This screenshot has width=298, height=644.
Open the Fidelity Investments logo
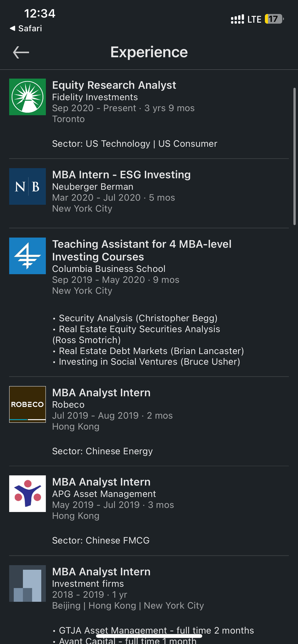(x=28, y=97)
